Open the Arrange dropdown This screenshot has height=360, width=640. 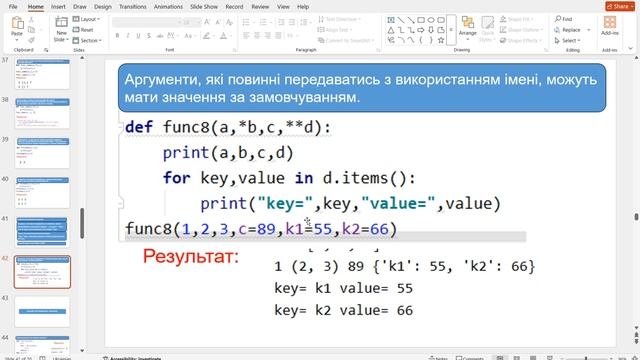tap(467, 28)
